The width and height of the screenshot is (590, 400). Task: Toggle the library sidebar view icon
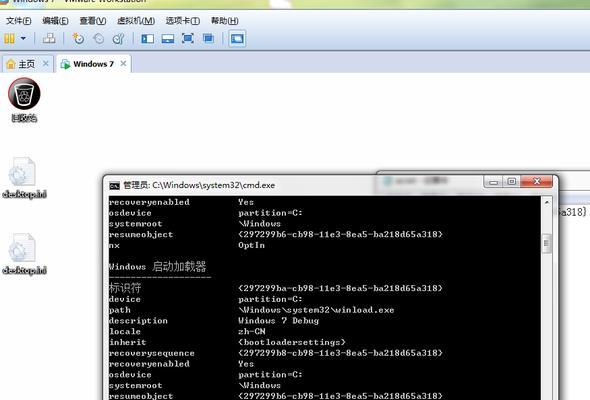[x=148, y=38]
